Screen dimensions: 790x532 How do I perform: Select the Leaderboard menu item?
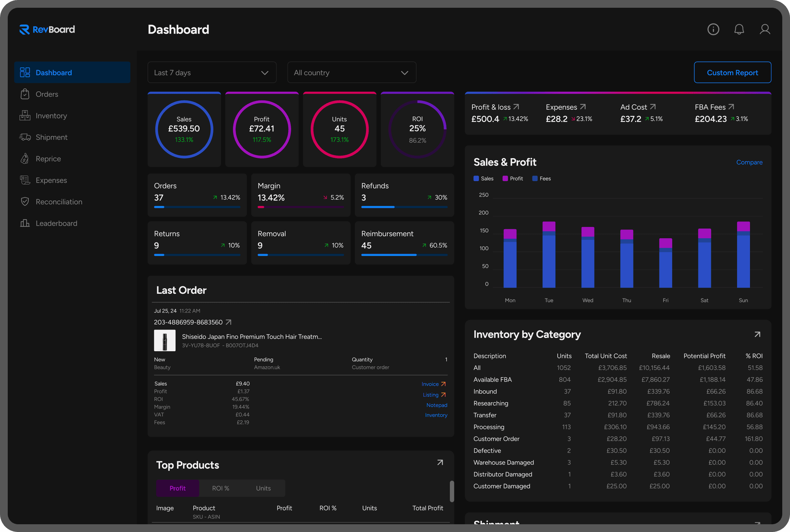point(56,223)
